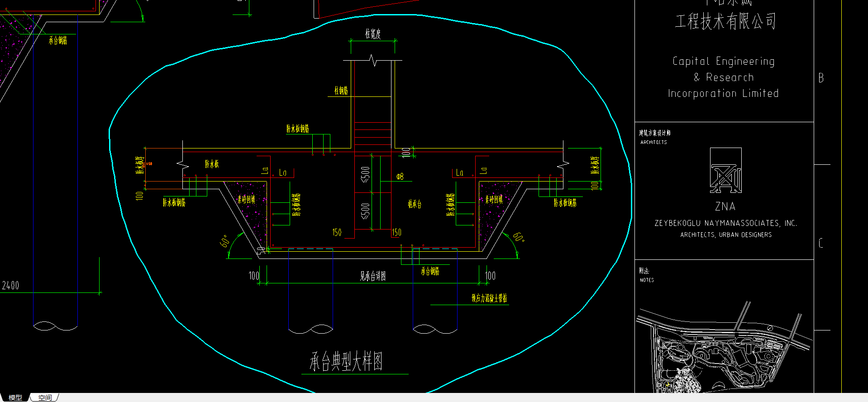Select the 2400 dimension value
The image size is (868, 402).
coord(10,286)
